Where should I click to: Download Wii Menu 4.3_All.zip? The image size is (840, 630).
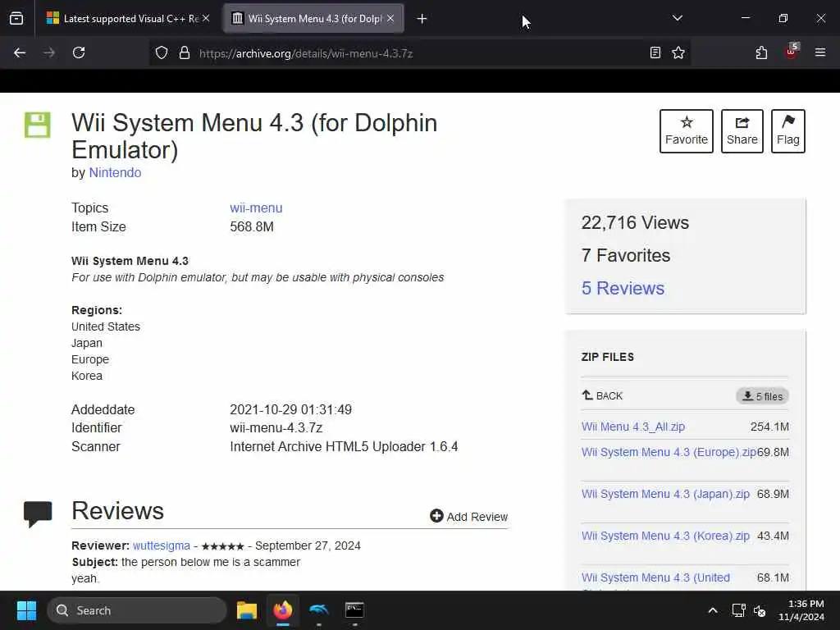point(633,427)
